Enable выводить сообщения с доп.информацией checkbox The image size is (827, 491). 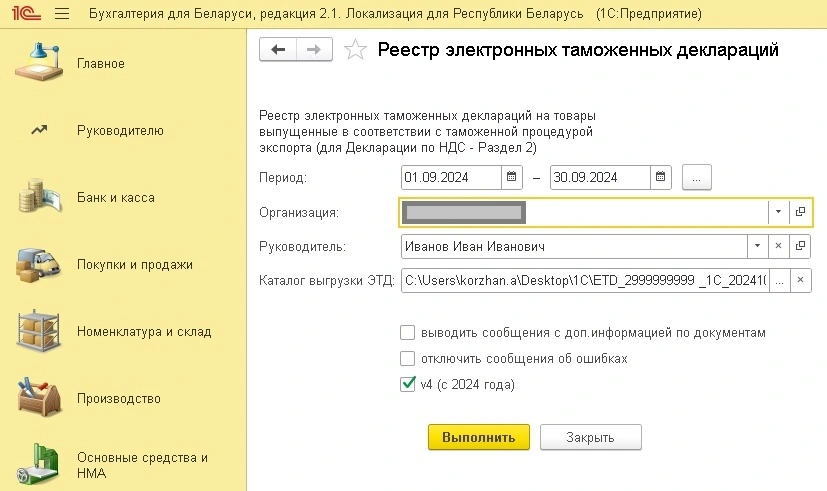(407, 332)
